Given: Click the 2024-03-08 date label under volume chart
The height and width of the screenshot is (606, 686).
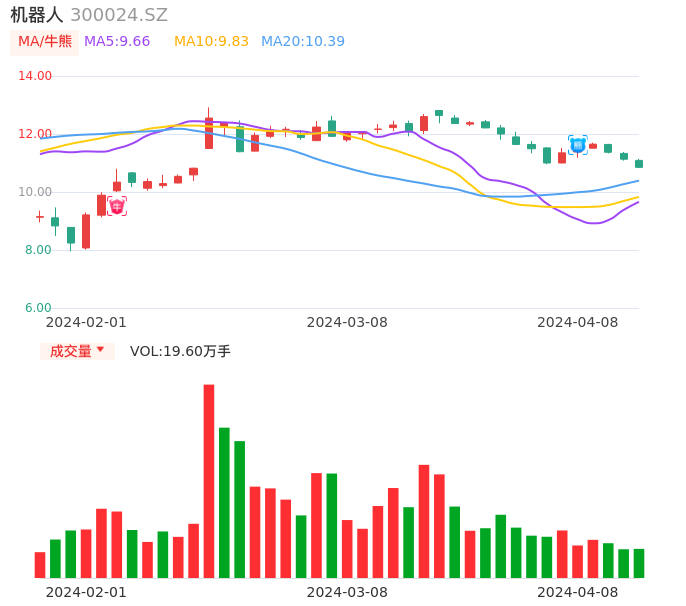Looking at the screenshot, I should pos(347,592).
